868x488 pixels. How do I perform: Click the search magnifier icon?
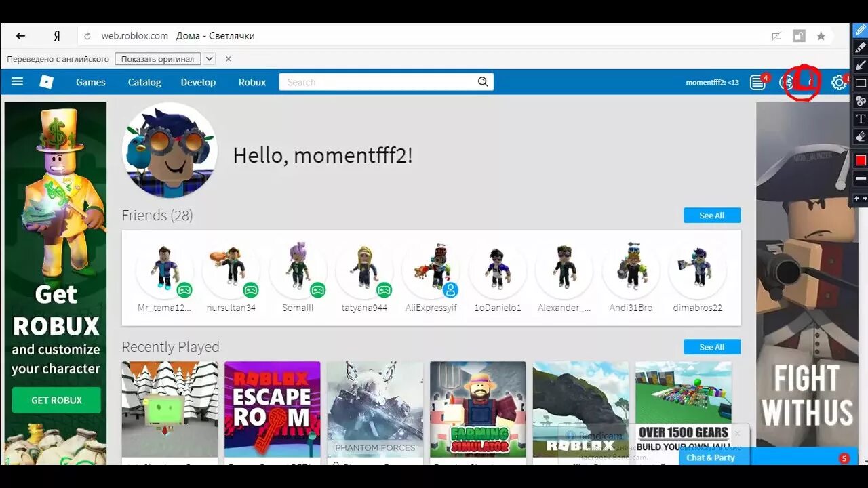[483, 82]
